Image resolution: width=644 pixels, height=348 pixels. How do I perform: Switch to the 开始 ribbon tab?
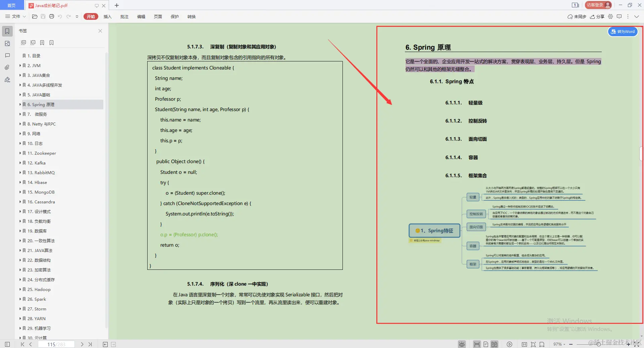(91, 16)
